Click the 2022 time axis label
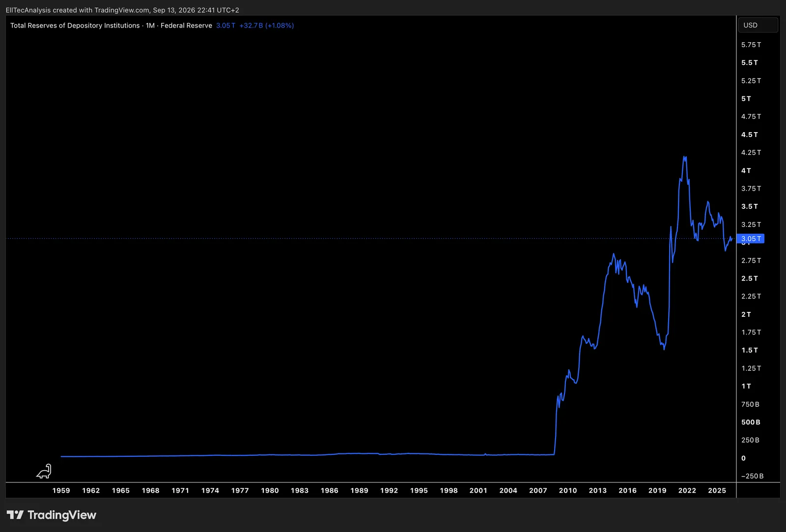This screenshot has height=532, width=786. (687, 490)
